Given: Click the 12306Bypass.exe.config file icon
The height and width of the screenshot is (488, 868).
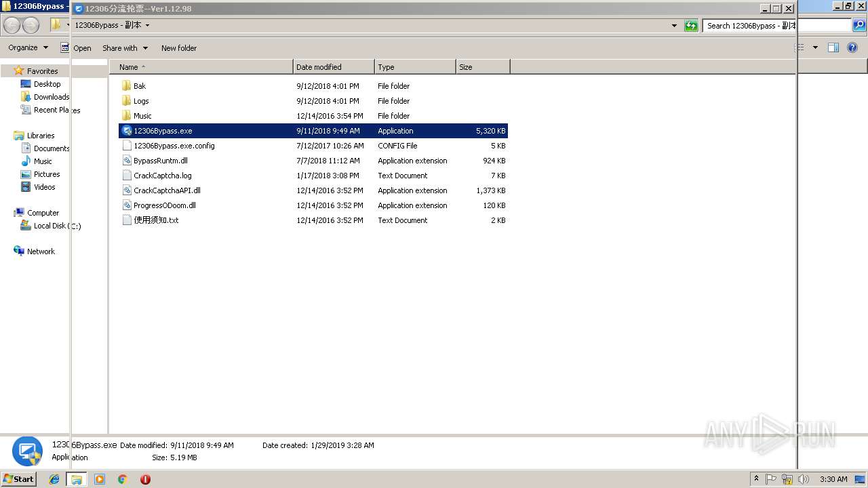Looking at the screenshot, I should point(126,146).
